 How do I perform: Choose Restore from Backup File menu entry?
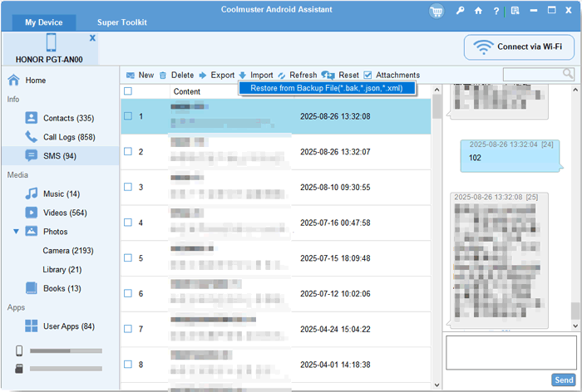327,88
